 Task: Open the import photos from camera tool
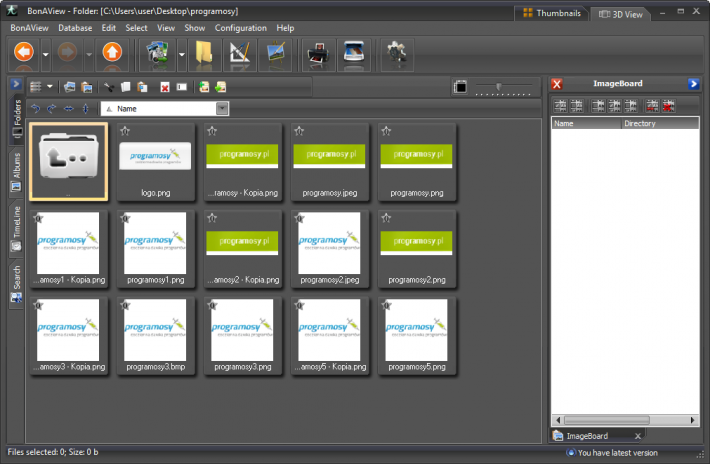[x=157, y=54]
